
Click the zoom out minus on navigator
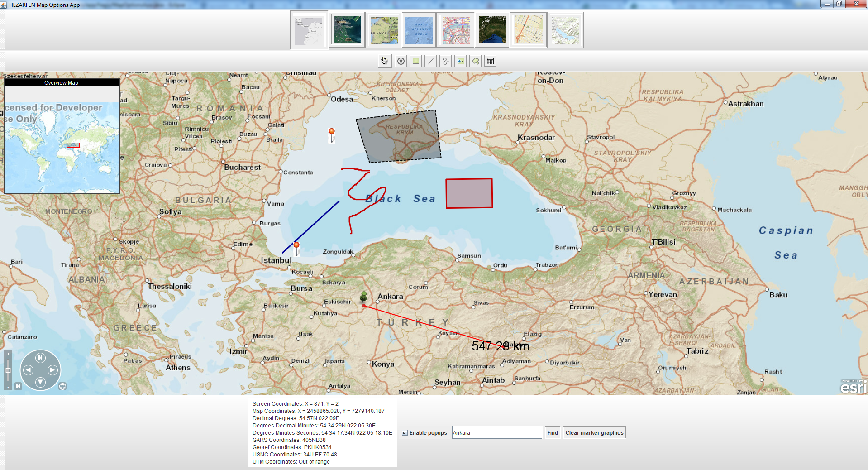pyautogui.click(x=8, y=387)
